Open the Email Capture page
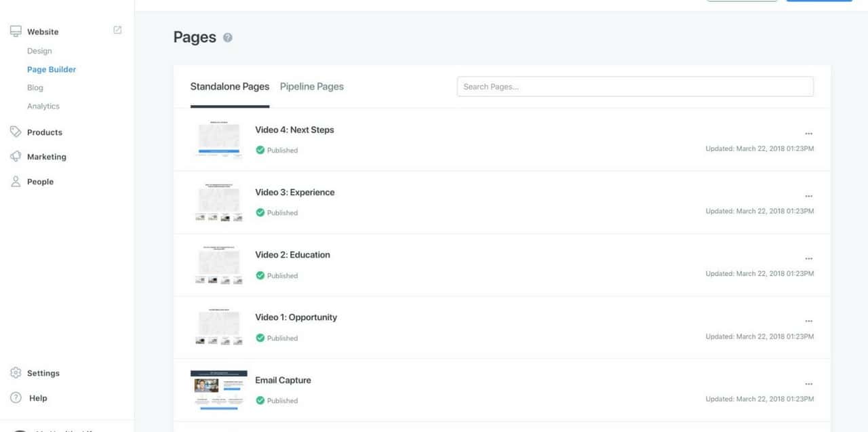Screen dimensions: 868x432 283,380
